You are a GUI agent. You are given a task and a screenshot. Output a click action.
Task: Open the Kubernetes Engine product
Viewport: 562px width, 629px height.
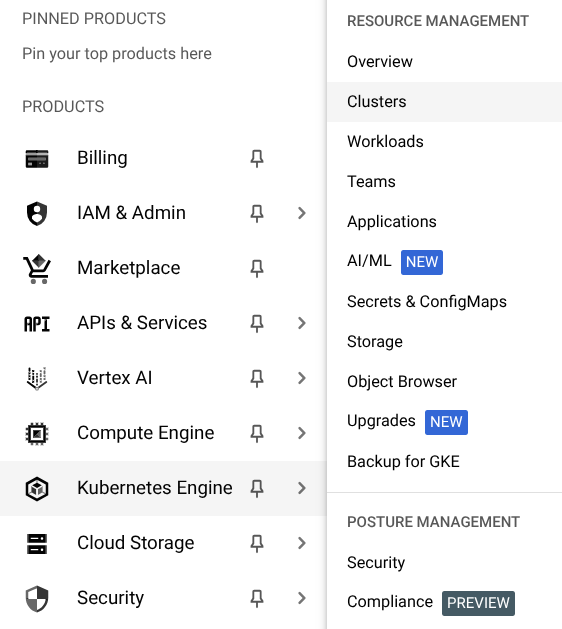(154, 488)
